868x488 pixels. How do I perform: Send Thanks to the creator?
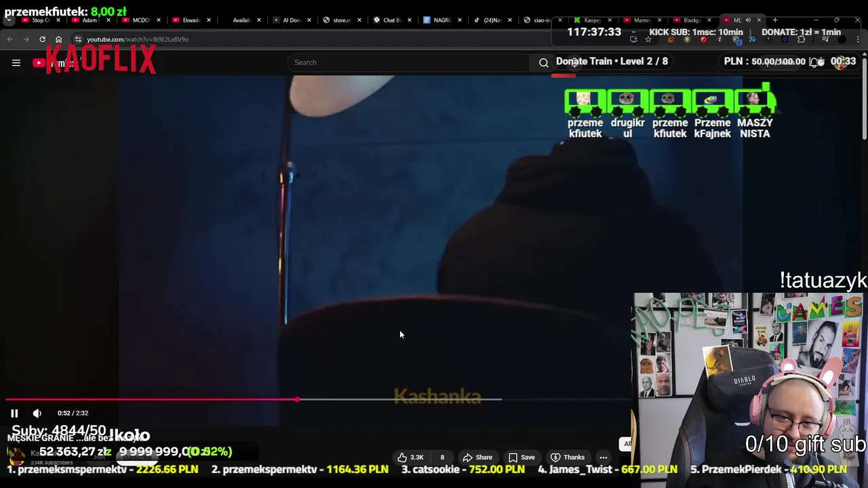point(568,457)
